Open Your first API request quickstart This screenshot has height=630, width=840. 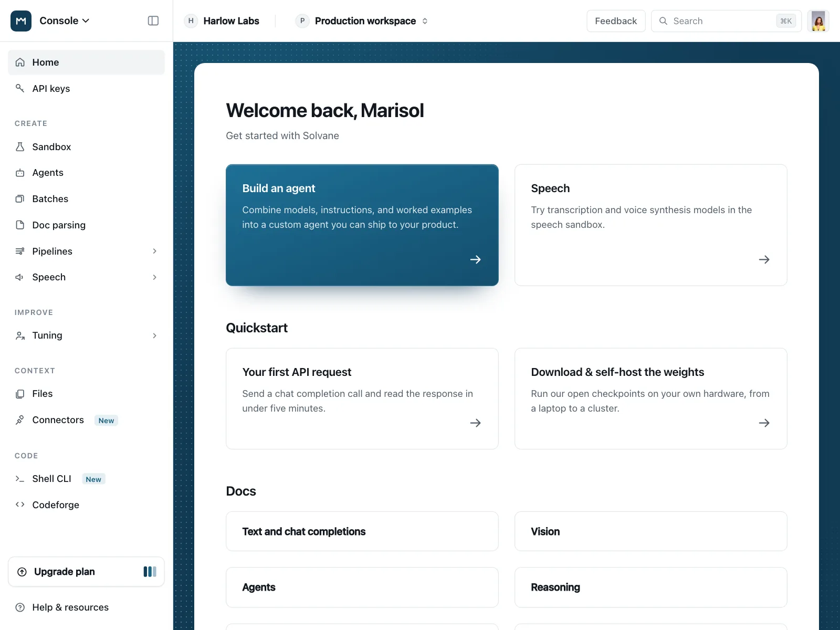[x=362, y=398]
